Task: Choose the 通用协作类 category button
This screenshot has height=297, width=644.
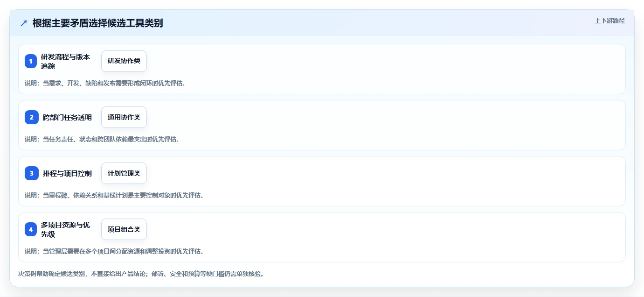Action: [x=124, y=117]
